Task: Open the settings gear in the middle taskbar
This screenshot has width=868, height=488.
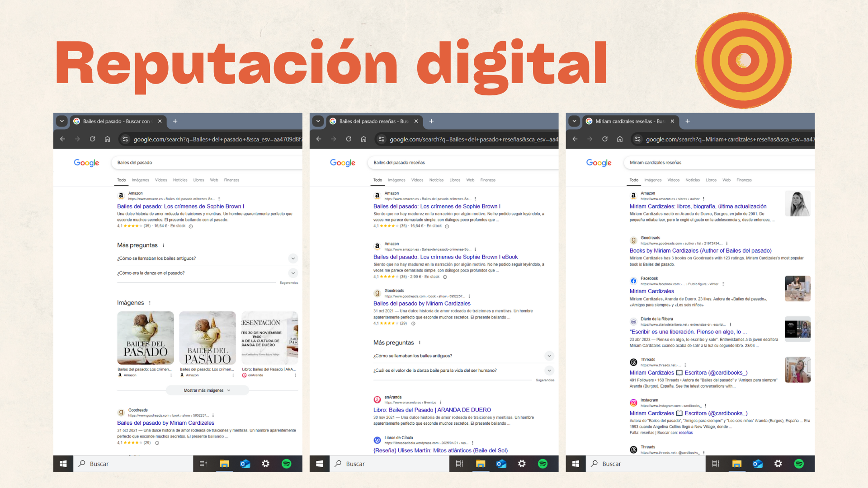Action: [x=522, y=464]
